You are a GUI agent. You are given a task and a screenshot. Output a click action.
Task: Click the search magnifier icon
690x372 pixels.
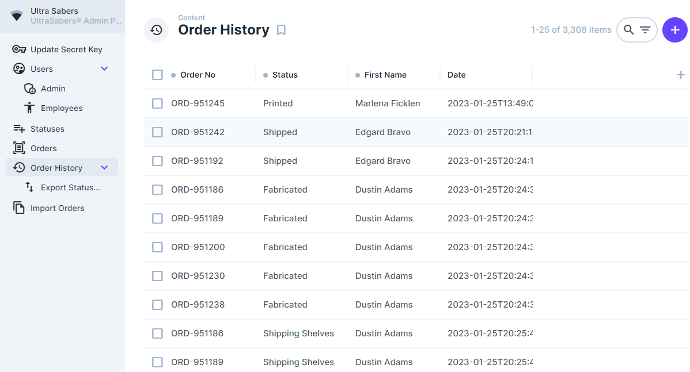[x=629, y=30]
